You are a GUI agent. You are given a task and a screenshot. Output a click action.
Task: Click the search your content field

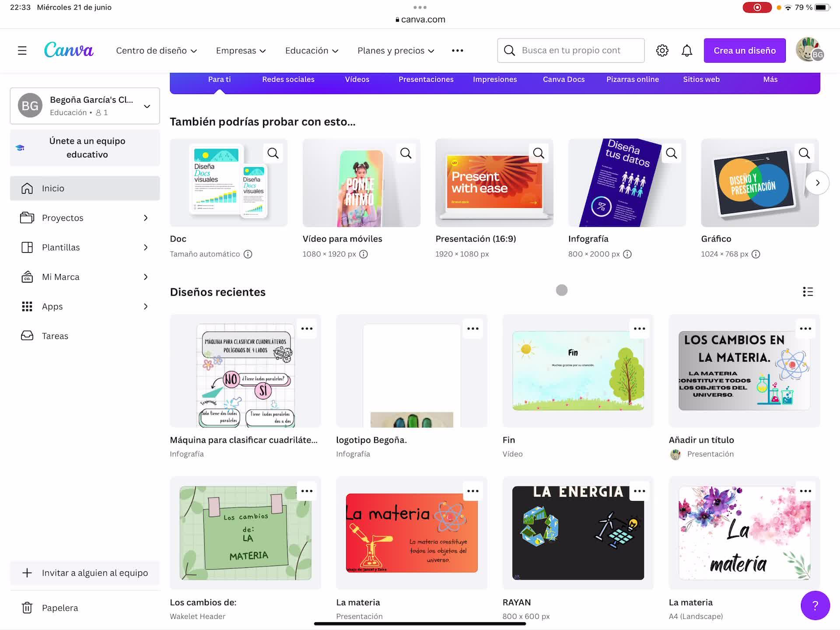coord(570,51)
